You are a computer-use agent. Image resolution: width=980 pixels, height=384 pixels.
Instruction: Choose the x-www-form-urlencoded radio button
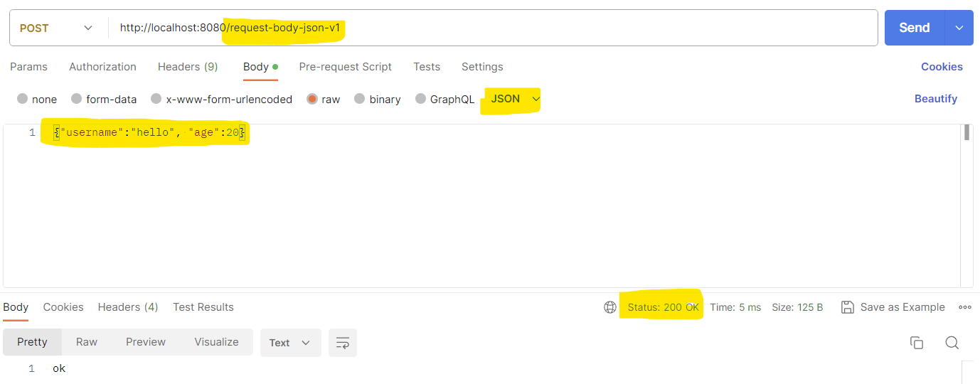(x=156, y=99)
